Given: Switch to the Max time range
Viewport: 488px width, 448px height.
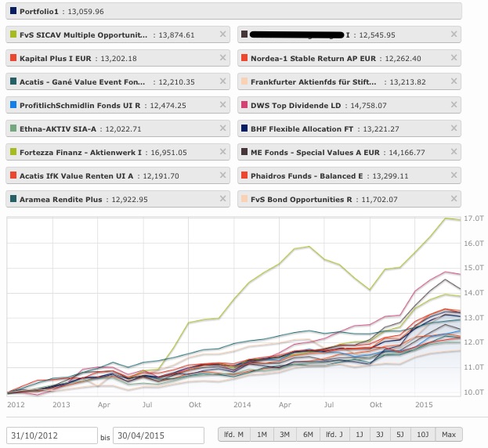Looking at the screenshot, I should [449, 435].
